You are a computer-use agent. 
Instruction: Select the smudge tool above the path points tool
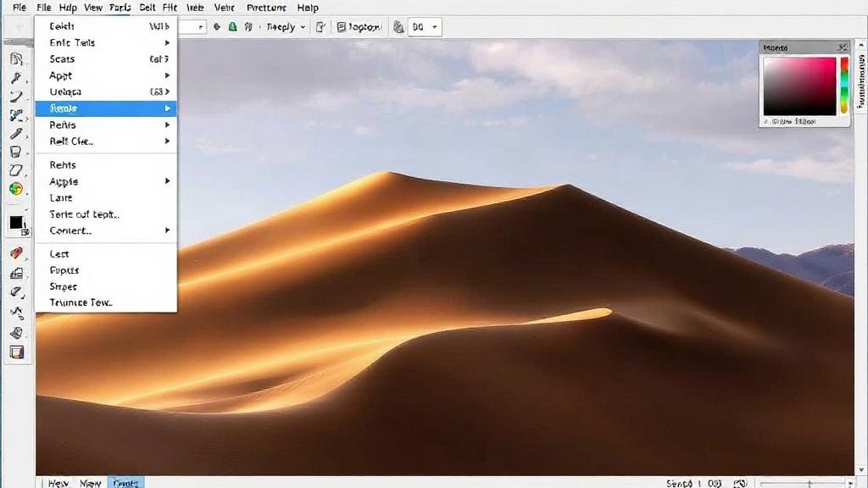point(16,292)
